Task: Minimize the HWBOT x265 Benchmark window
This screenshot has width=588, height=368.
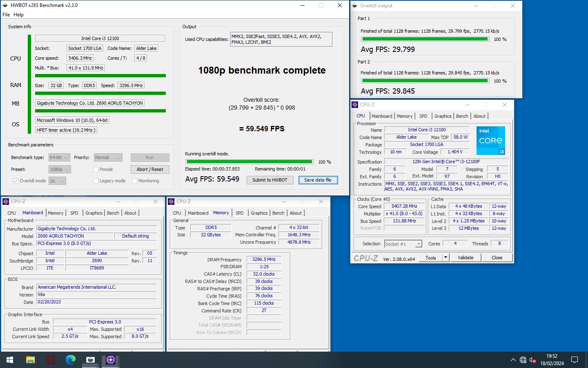Action: (x=303, y=5)
